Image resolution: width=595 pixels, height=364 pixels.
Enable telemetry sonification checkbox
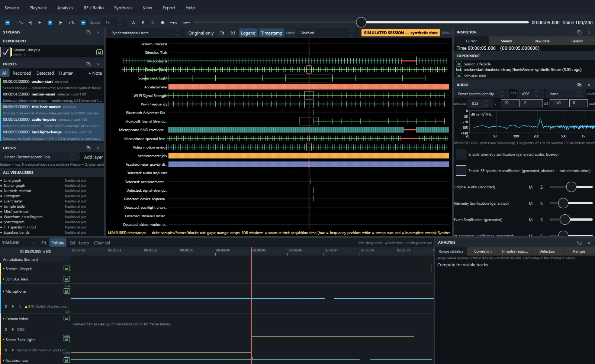point(461,154)
